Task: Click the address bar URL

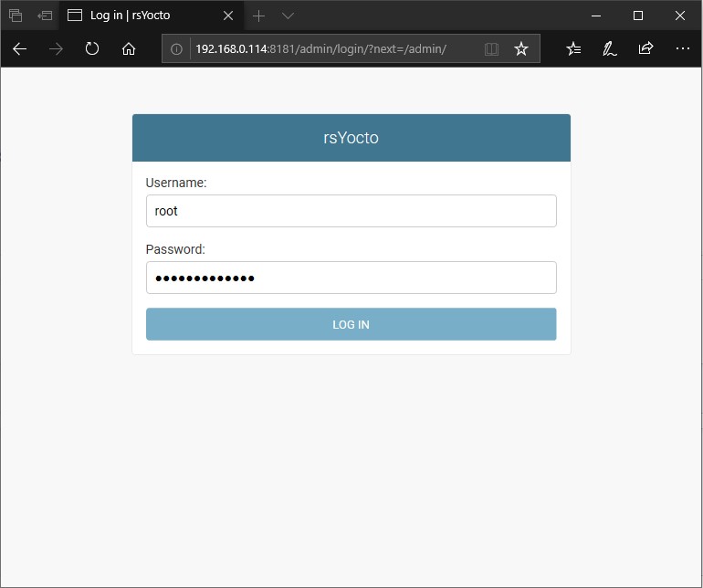Action: pyautogui.click(x=320, y=49)
